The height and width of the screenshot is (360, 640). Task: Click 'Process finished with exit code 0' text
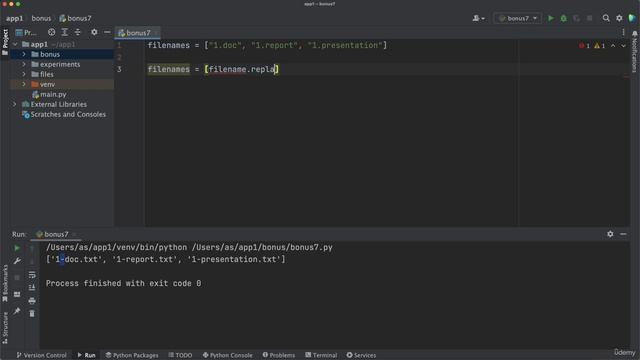pyautogui.click(x=123, y=283)
